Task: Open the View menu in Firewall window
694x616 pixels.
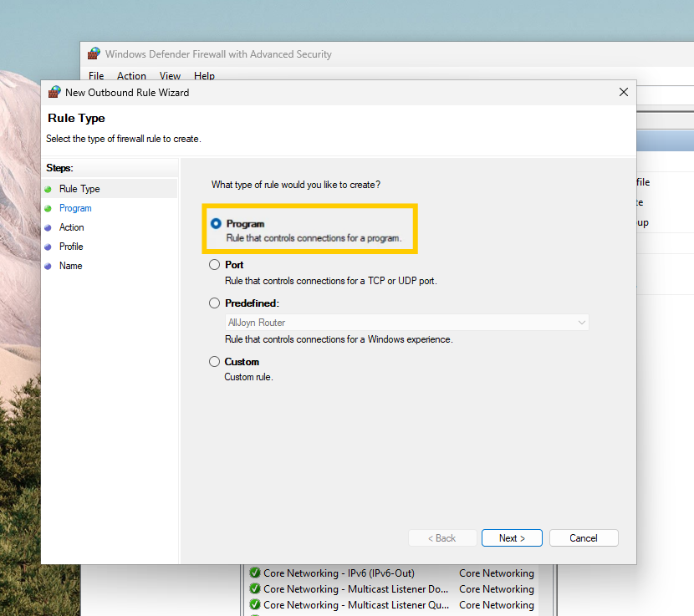Action: pos(170,76)
